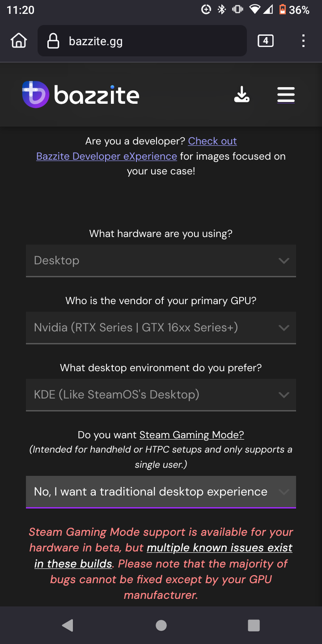Click the Steam Gaming Mode? link
The image size is (322, 644).
coord(192,435)
